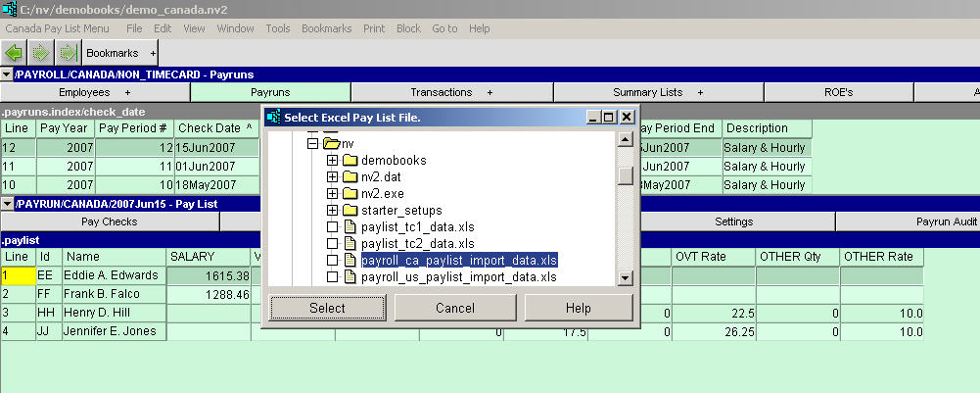Cancel the Excel file selection dialog
980x393 pixels.
(x=454, y=308)
